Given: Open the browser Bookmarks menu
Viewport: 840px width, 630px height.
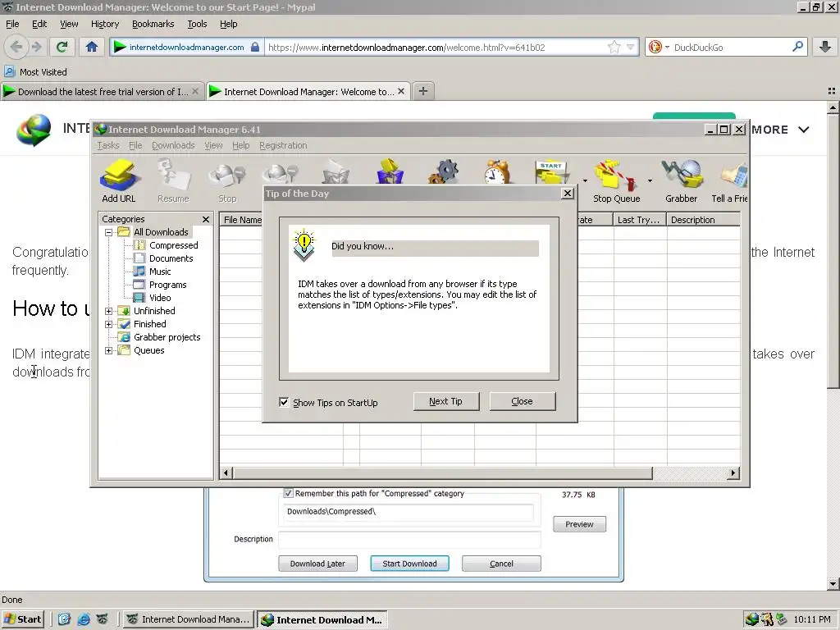Looking at the screenshot, I should pyautogui.click(x=153, y=24).
